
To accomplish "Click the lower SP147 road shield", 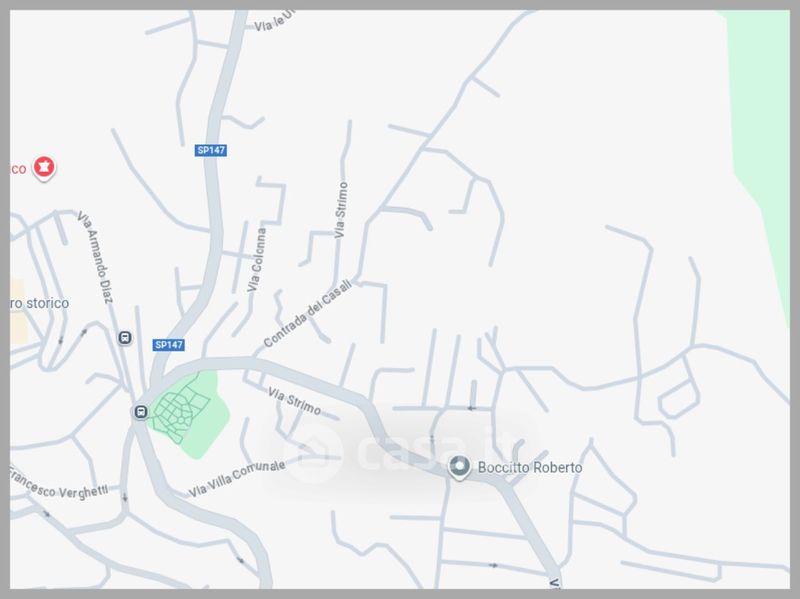I will pos(169,345).
